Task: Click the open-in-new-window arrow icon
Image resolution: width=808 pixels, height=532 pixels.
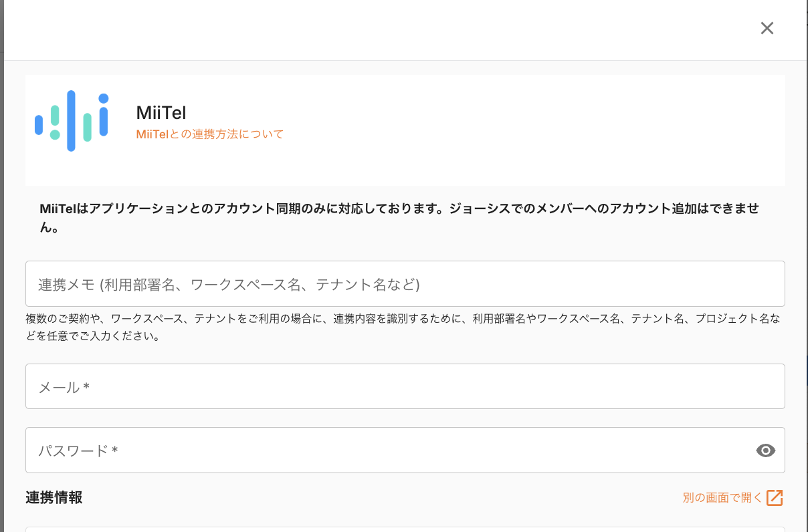Action: 775,497
